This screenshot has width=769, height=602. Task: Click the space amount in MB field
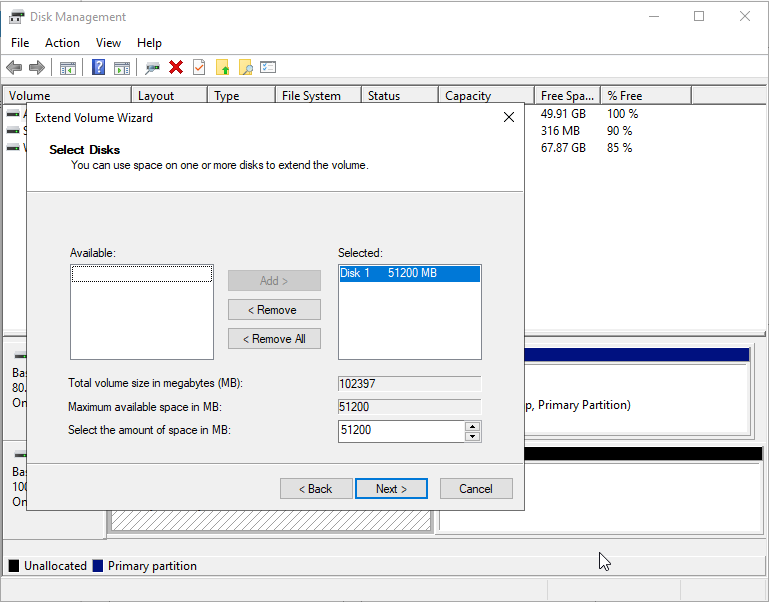click(401, 431)
